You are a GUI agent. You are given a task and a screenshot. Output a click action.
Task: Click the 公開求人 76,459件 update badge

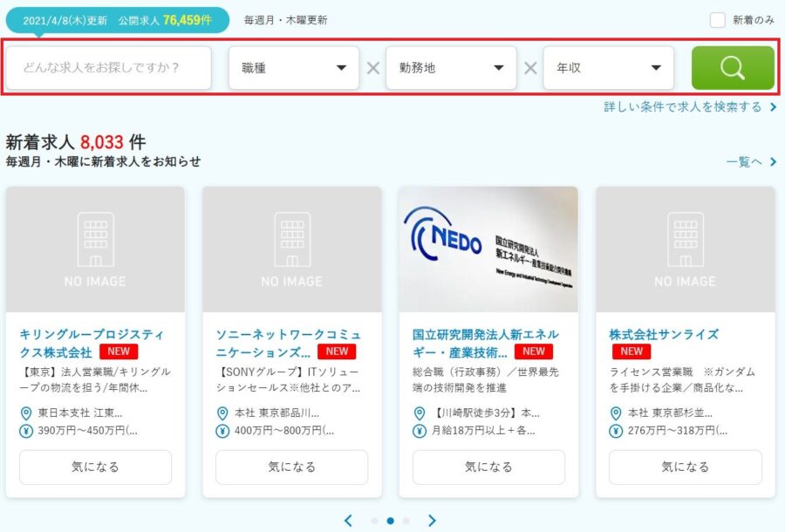point(118,21)
